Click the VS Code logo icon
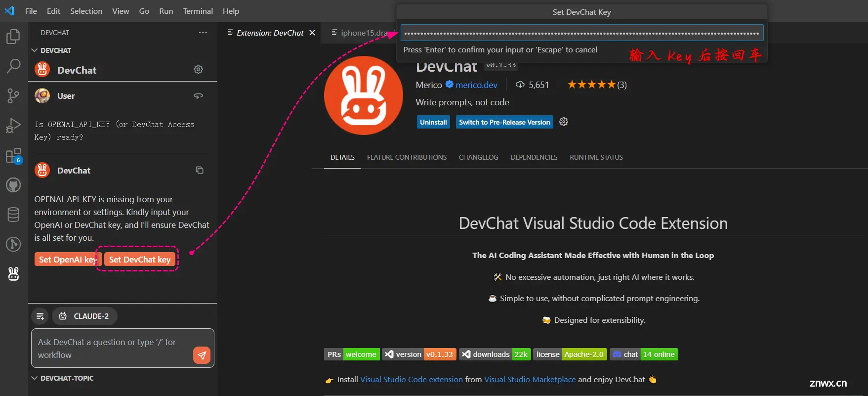868x396 pixels. (x=9, y=11)
